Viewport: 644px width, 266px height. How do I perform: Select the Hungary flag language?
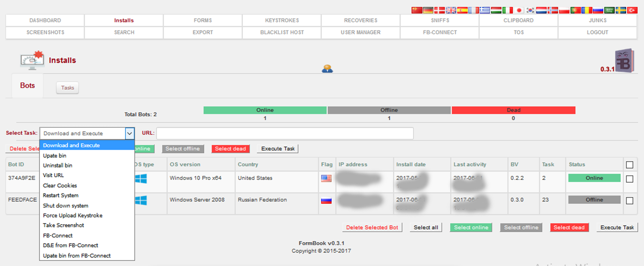496,10
